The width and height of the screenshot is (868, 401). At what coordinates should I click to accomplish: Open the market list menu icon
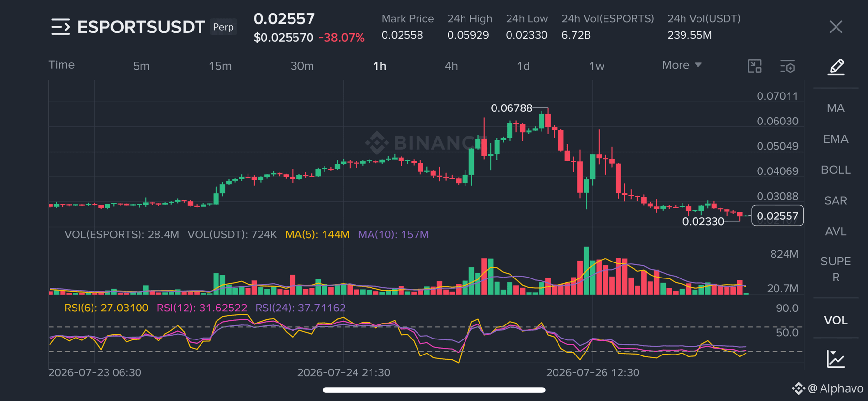pos(61,27)
